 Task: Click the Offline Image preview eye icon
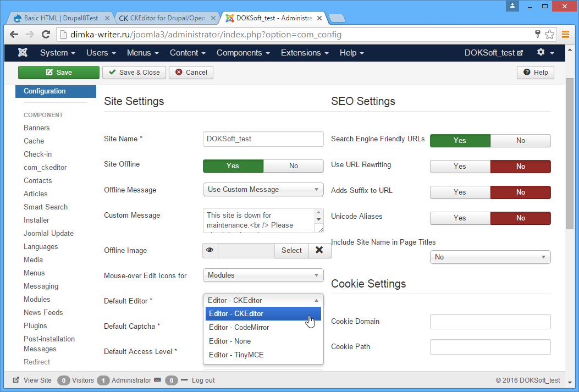pyautogui.click(x=210, y=251)
